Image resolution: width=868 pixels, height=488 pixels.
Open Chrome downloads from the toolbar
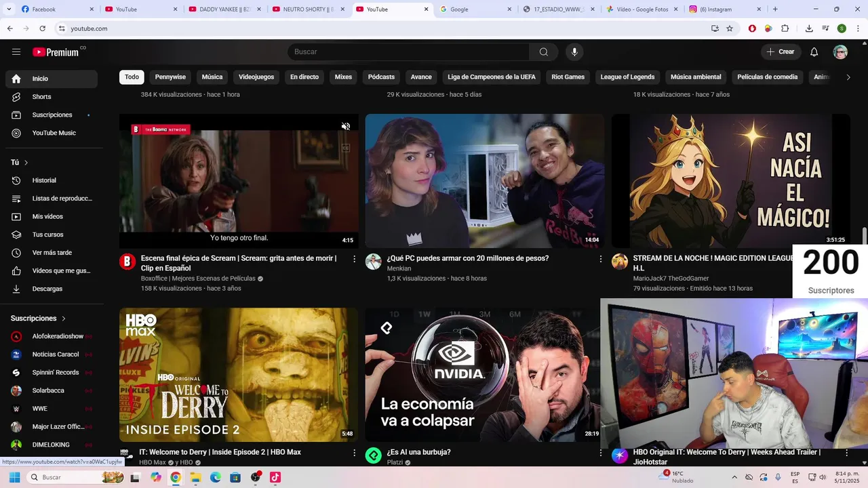[x=809, y=28]
